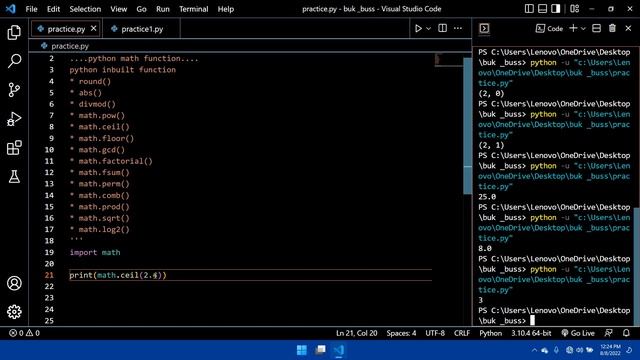Start Go Live server
This screenshot has height=360, width=640.
578,333
